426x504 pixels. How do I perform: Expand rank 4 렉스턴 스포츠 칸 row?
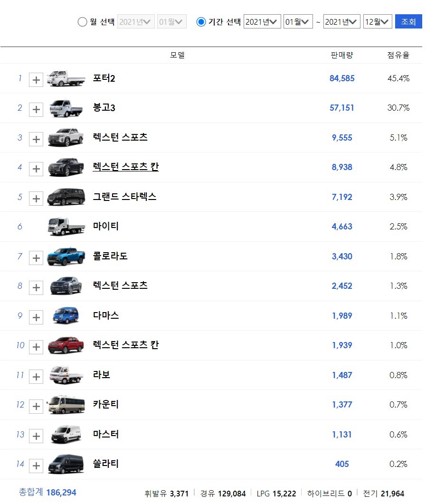[36, 169]
